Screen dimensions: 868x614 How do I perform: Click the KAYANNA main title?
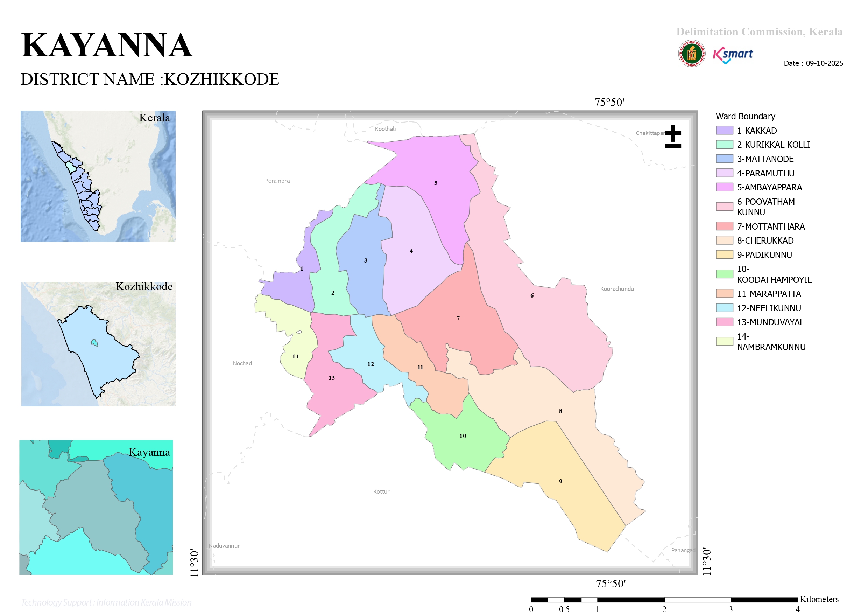(x=107, y=46)
